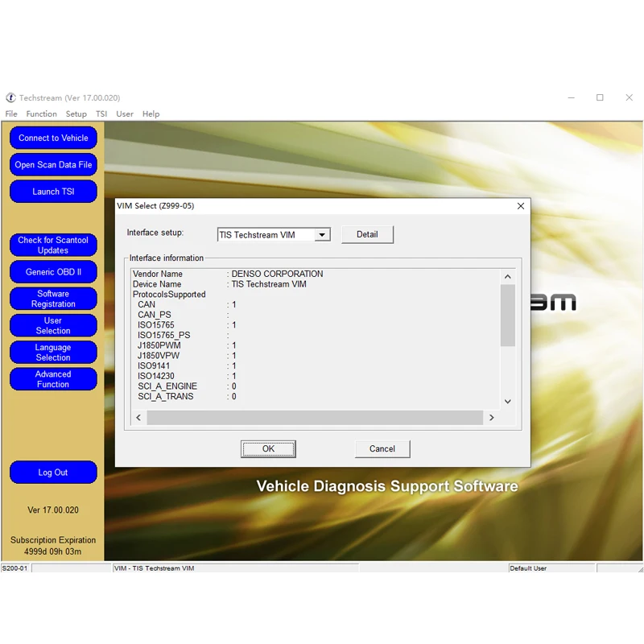The width and height of the screenshot is (644, 644).
Task: Click the Detail button
Action: point(367,234)
